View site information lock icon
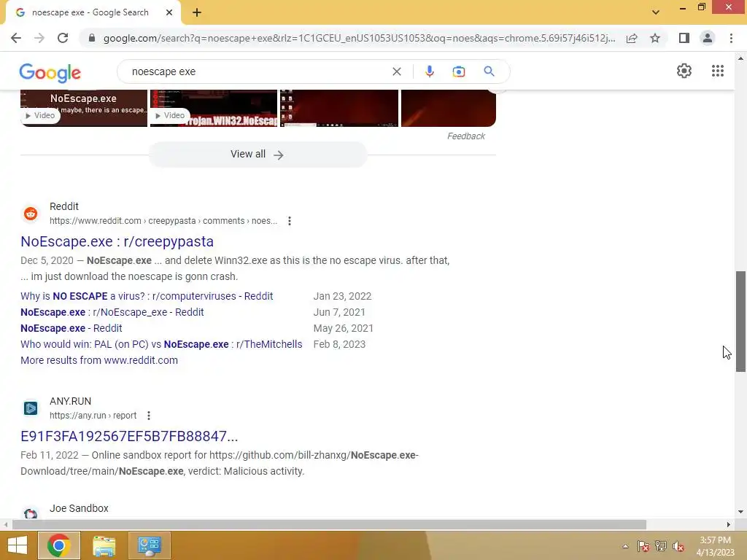The height and width of the screenshot is (560, 747). click(92, 38)
